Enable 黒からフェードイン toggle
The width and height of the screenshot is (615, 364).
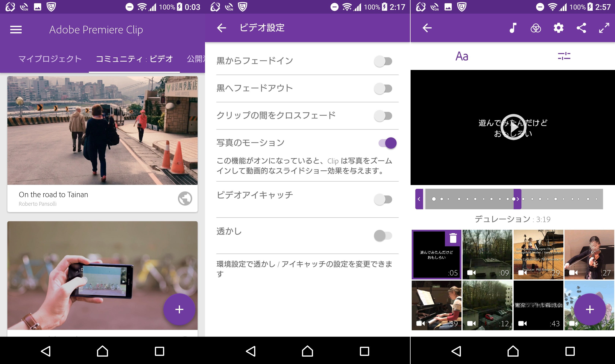[x=383, y=61]
